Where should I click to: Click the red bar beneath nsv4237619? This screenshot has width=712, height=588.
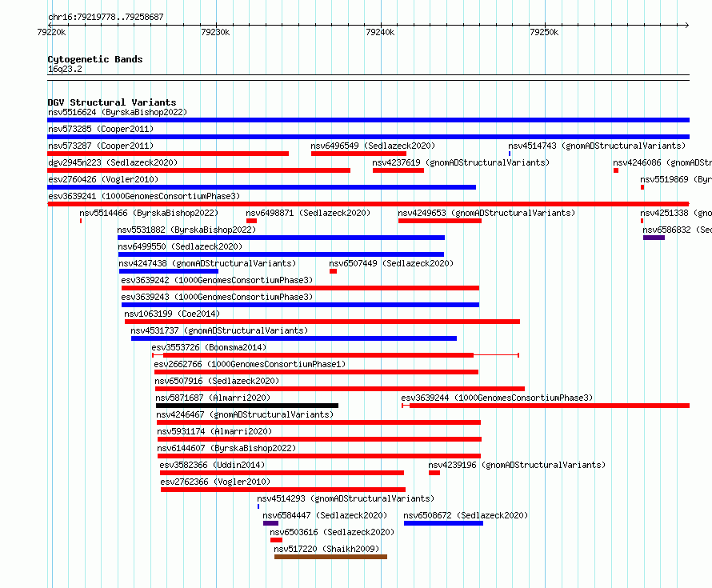pyautogui.click(x=398, y=170)
